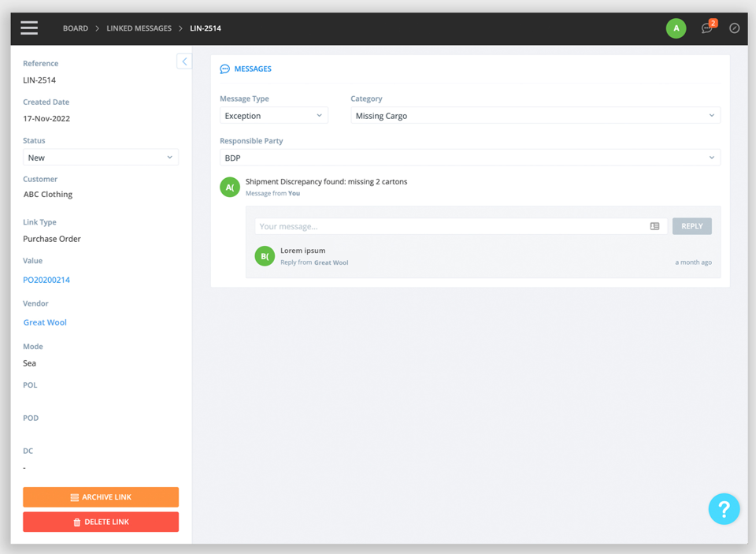The height and width of the screenshot is (554, 756).
Task: Go to BOARD in breadcrumb
Action: coord(76,28)
